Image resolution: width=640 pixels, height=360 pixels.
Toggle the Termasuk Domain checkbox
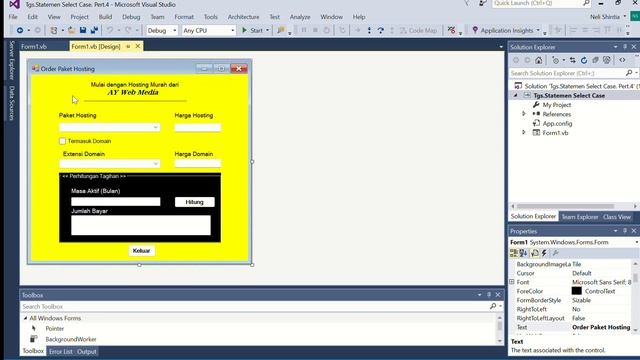(62, 141)
